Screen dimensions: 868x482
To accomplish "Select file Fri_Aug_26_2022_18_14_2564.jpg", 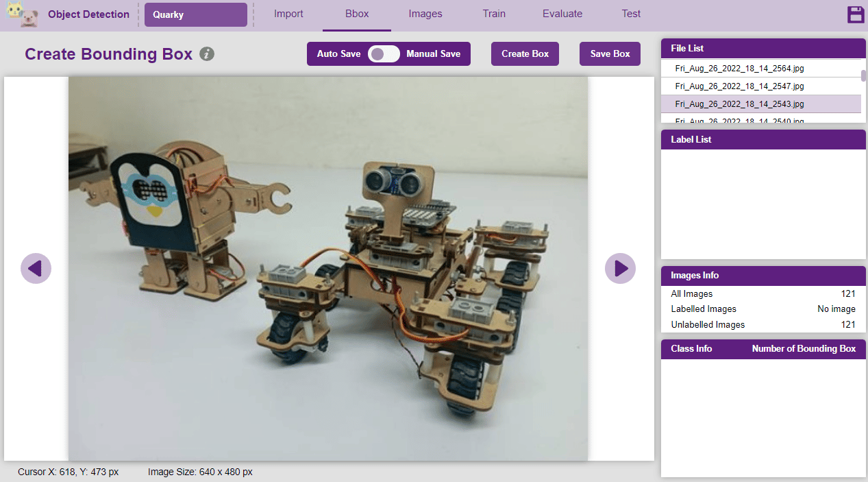I will 739,68.
